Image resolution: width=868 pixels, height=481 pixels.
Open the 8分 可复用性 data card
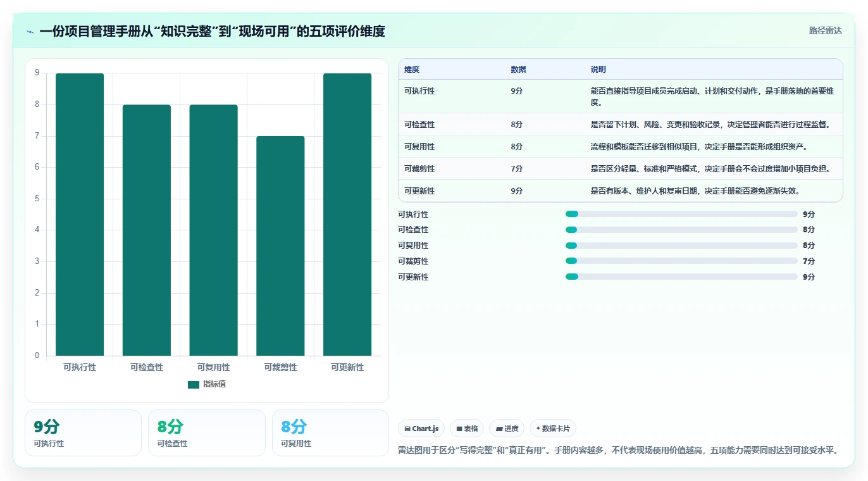tap(330, 433)
